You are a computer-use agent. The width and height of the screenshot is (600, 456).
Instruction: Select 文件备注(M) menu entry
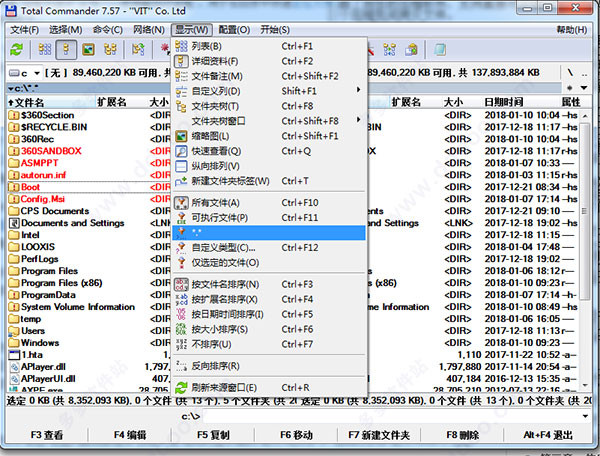[269, 76]
